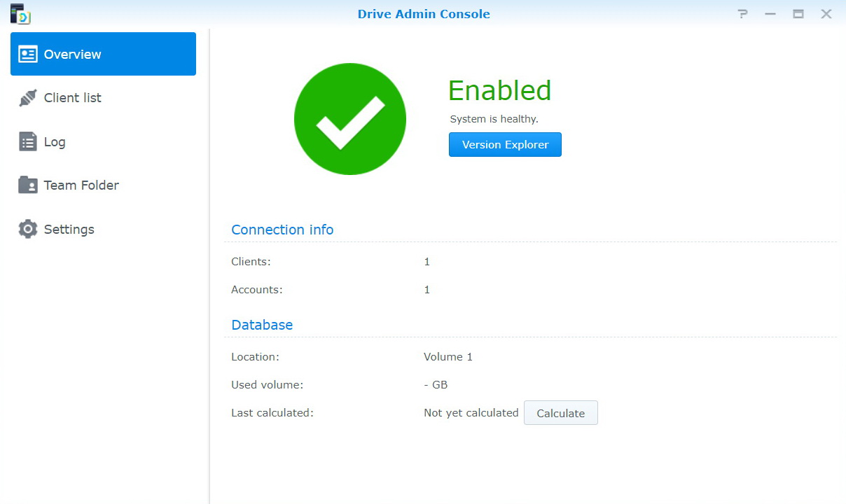Calculate database used volume
This screenshot has width=846, height=504.
pos(560,413)
